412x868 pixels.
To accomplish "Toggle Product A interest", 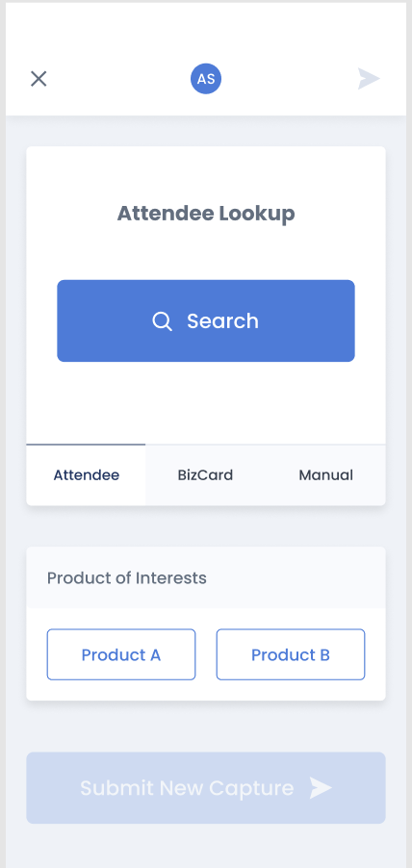I will tap(121, 654).
